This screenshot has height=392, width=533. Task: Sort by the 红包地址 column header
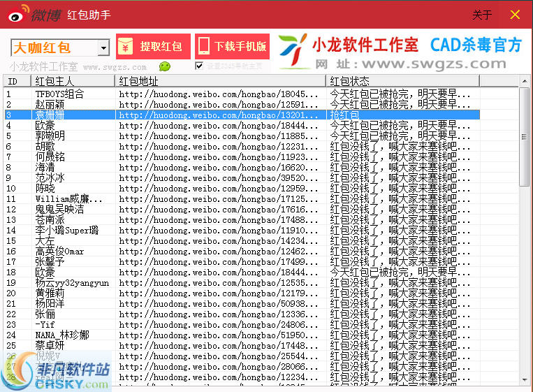220,81
